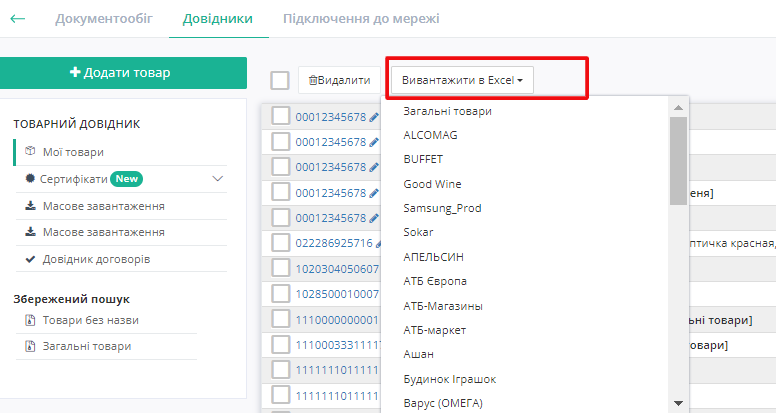776x413 pixels.
Task: Click the Сертифікати badge icon
Action: tap(30, 178)
